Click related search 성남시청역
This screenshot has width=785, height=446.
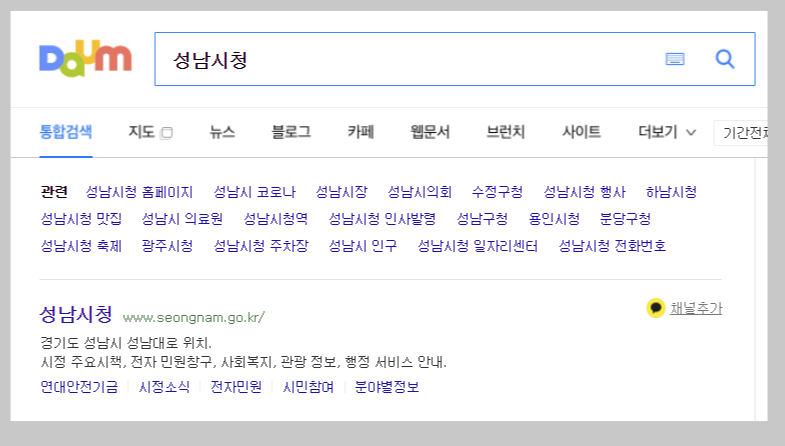click(276, 219)
